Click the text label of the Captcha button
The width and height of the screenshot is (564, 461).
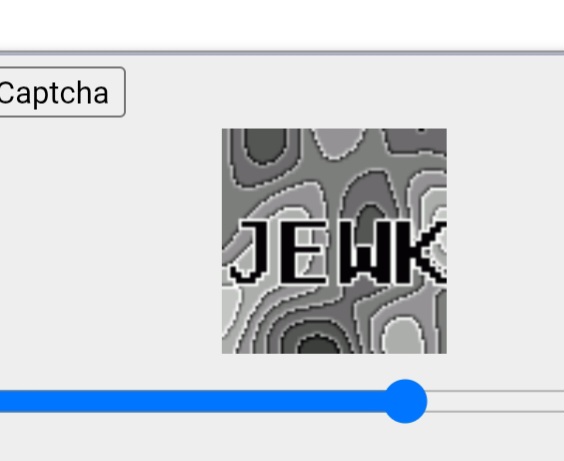click(x=54, y=93)
